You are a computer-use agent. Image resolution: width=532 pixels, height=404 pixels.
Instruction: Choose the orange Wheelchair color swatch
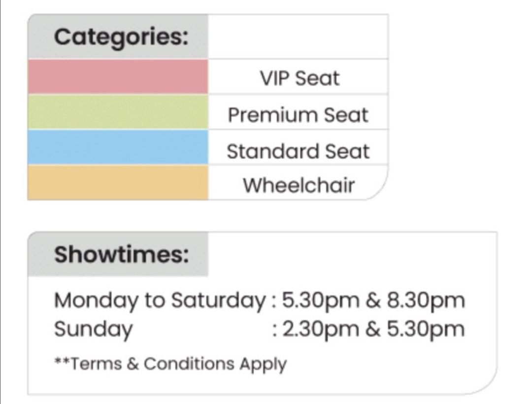tap(118, 182)
